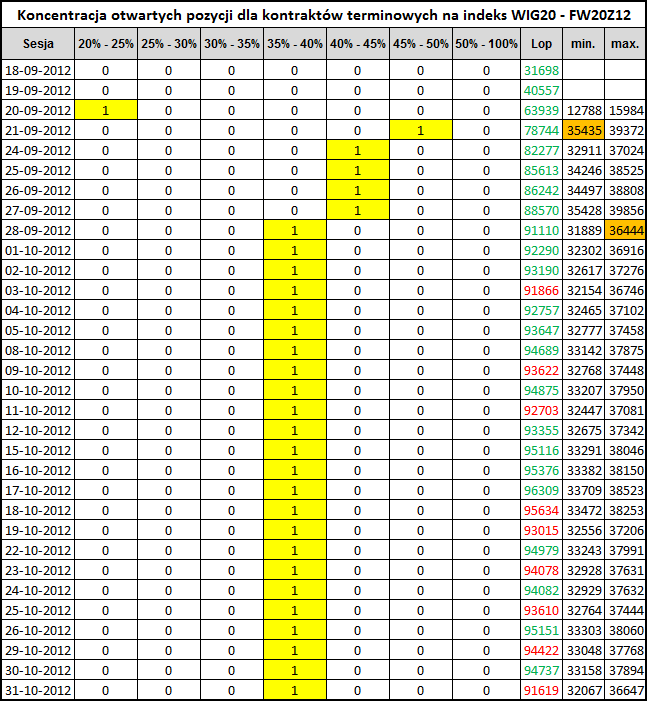Click min value 34497
The height and width of the screenshot is (701, 647).
[584, 190]
